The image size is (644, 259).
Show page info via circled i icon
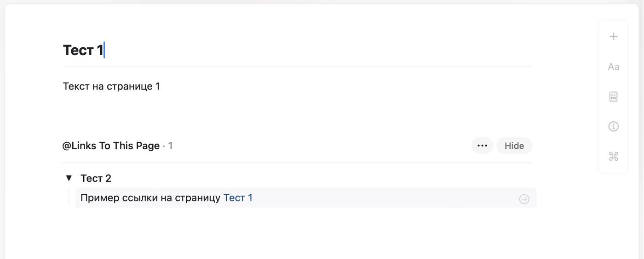(613, 126)
